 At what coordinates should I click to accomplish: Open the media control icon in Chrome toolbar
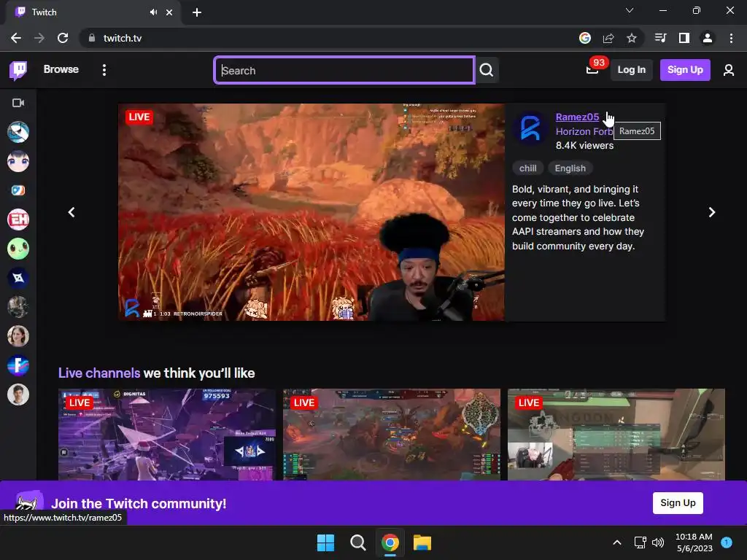661,38
